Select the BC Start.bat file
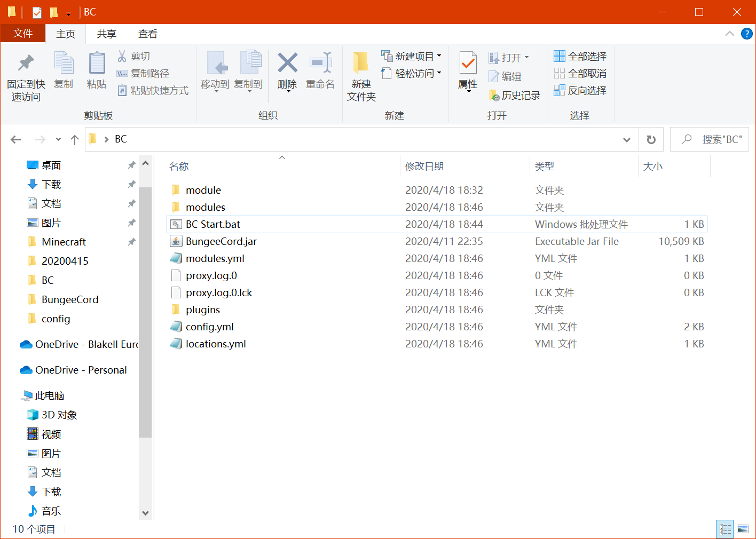 pos(437,224)
